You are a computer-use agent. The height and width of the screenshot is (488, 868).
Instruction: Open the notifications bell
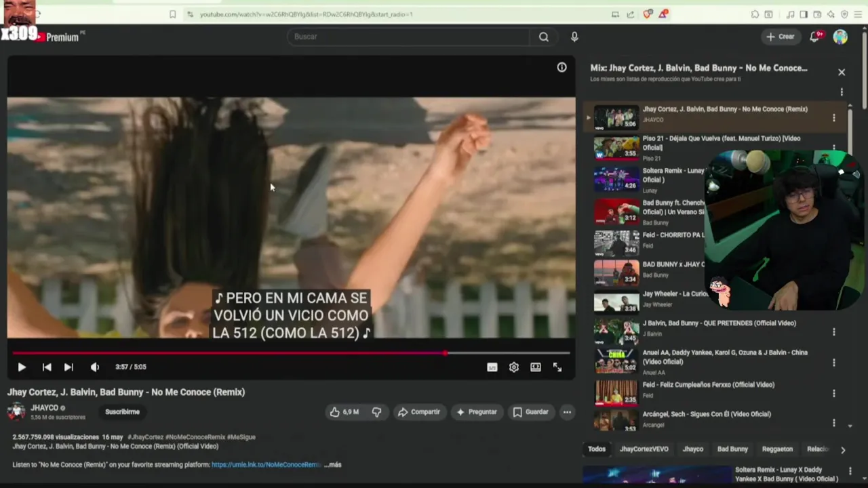pos(815,37)
